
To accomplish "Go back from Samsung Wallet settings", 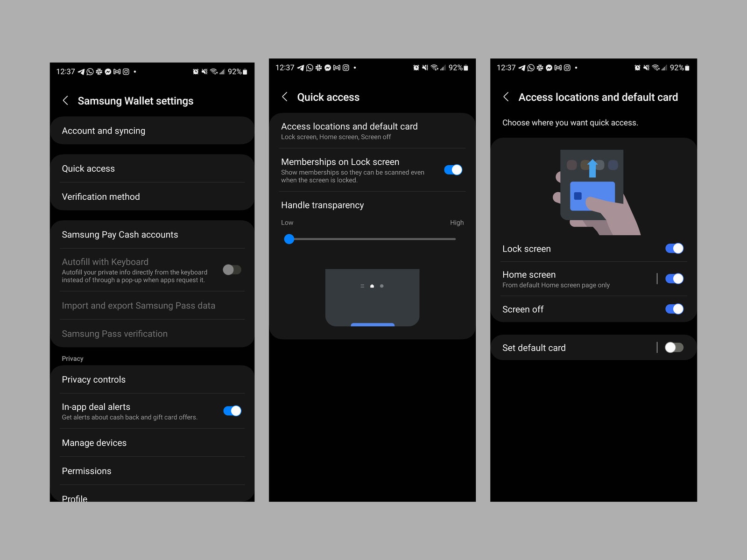I will pyautogui.click(x=65, y=100).
